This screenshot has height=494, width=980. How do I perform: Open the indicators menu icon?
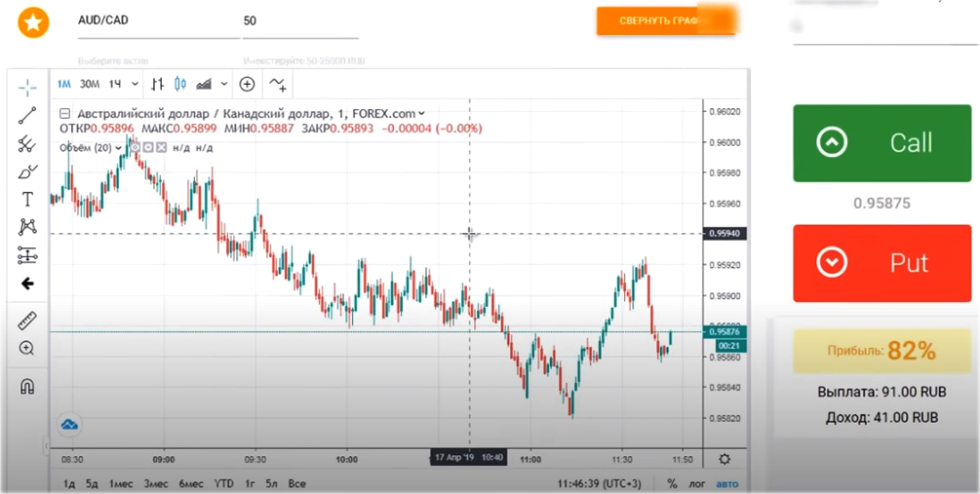coord(278,84)
